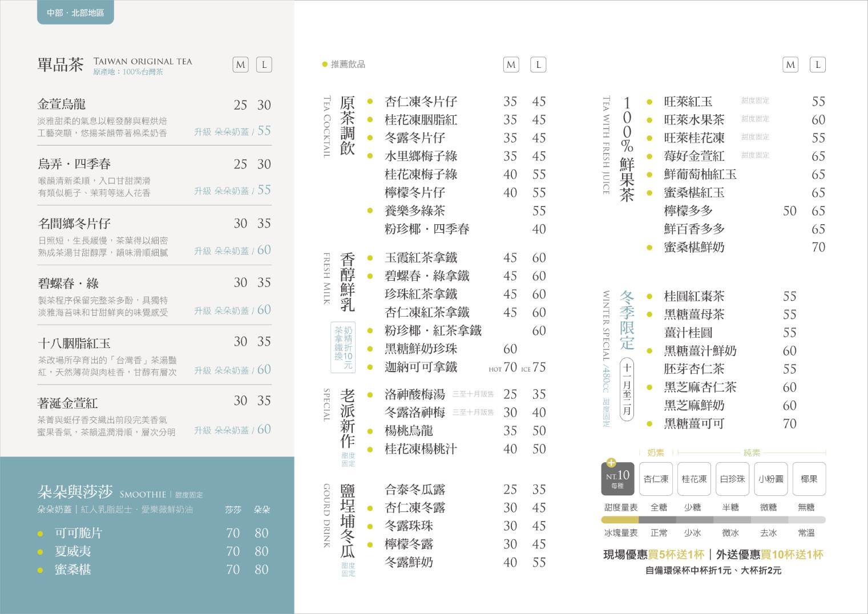Select 莓好金萱紅 fruit tea
Image resolution: width=868 pixels, height=614 pixels.
(x=694, y=156)
